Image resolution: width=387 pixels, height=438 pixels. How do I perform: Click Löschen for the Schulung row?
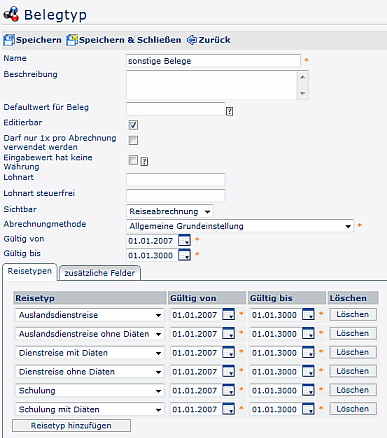coord(353,390)
